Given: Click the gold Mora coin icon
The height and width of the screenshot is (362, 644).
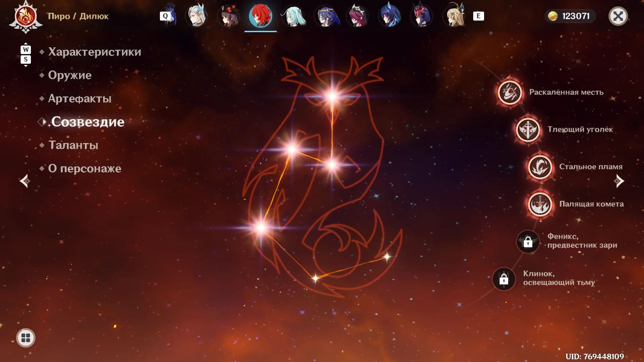Looking at the screenshot, I should pos(553,16).
